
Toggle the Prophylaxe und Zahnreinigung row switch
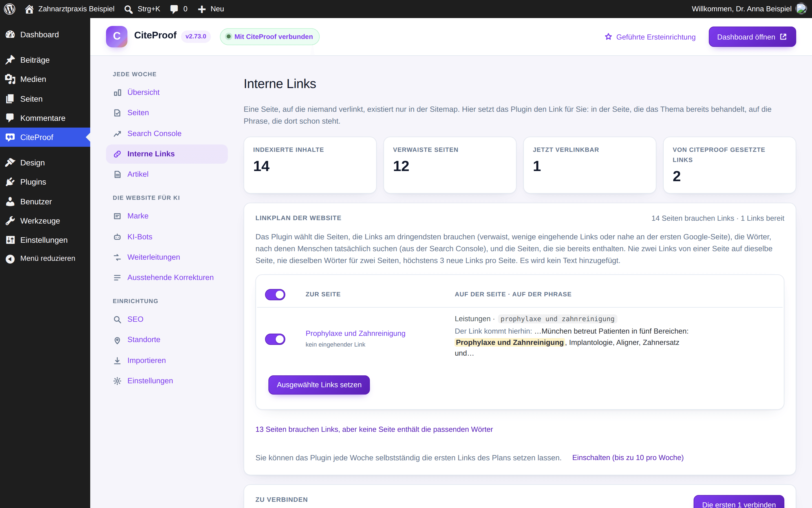275,339
